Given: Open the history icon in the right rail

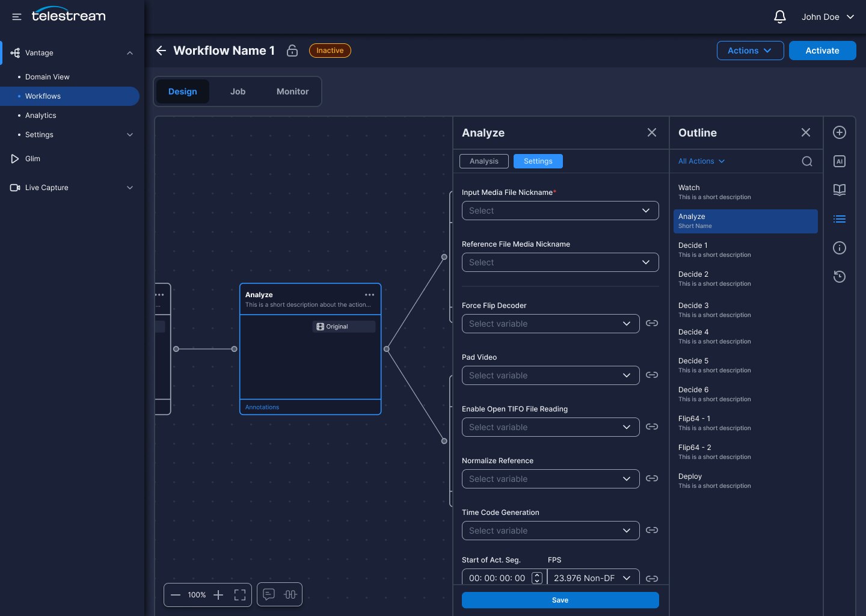Looking at the screenshot, I should click(840, 277).
